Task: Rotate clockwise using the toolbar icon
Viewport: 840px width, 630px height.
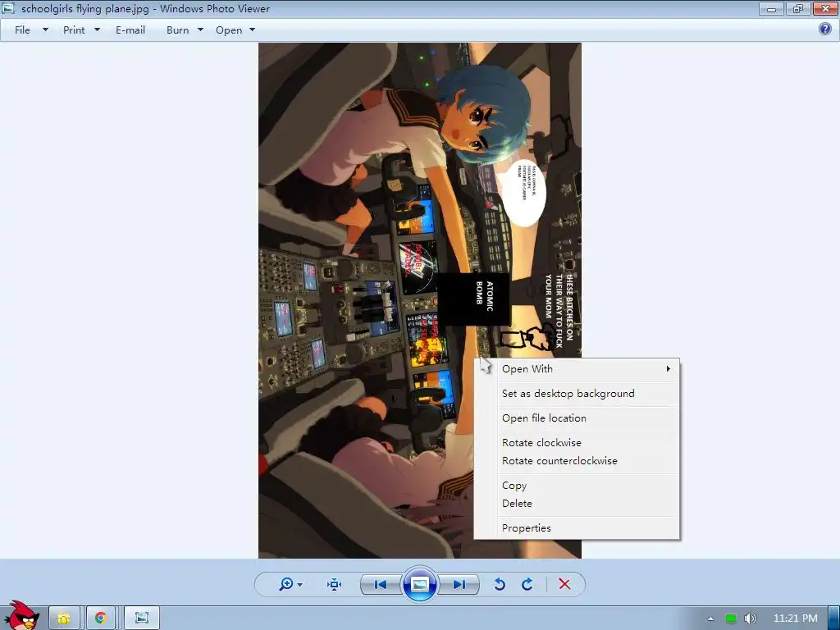Action: tap(527, 584)
